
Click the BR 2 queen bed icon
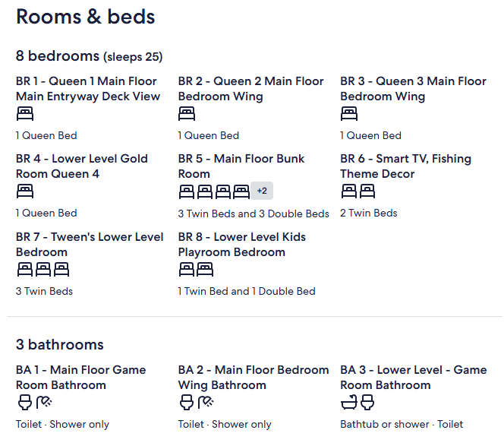(187, 114)
